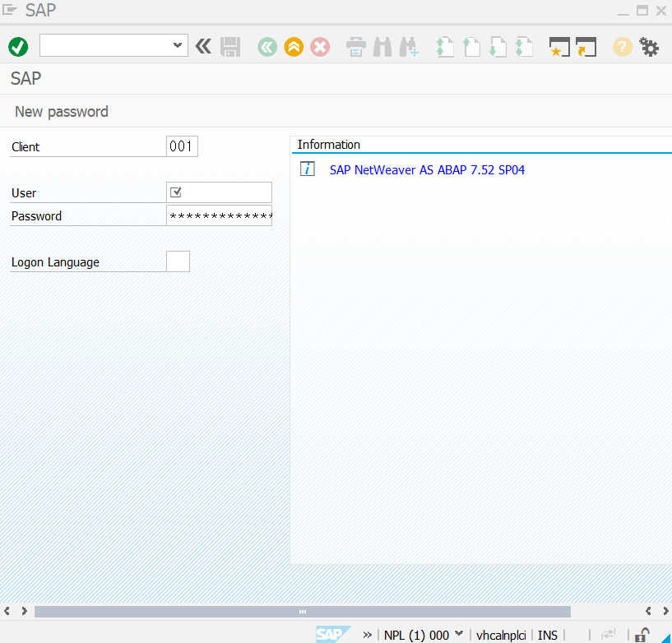Click the far-right scroll right arrow
The height and width of the screenshot is (643, 672).
click(x=665, y=611)
